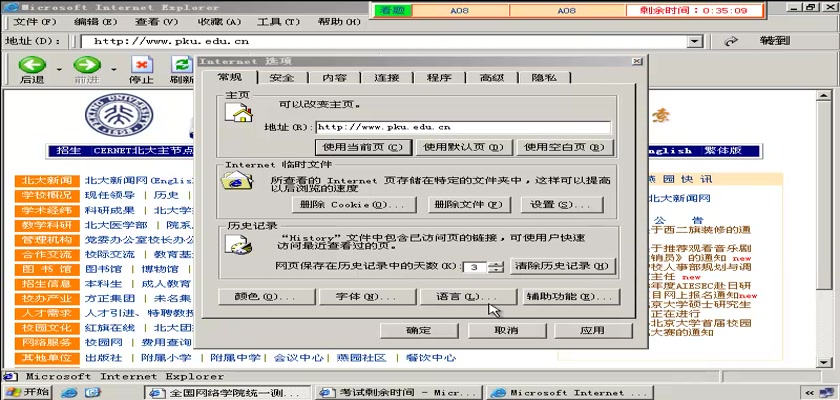Open the 出版社 link on webpage

[103, 358]
